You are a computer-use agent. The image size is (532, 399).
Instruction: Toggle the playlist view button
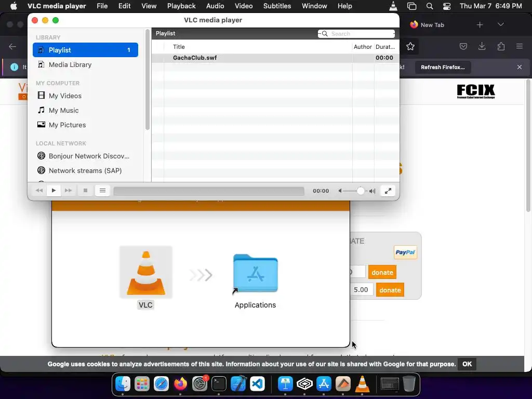point(102,191)
